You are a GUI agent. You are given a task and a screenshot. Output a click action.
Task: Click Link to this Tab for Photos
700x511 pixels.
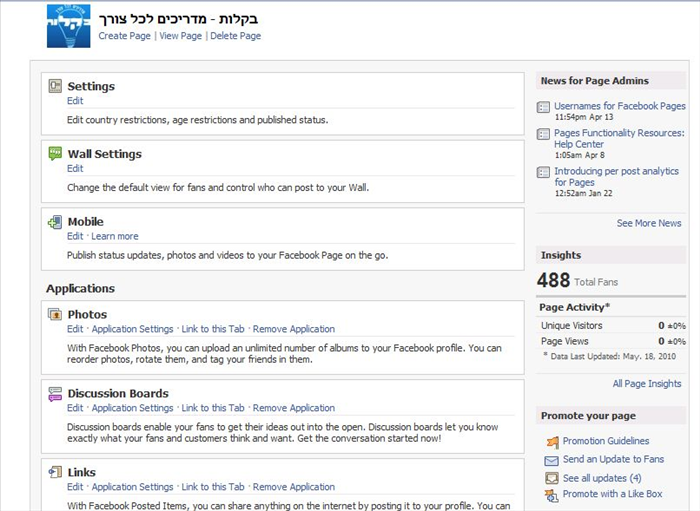pyautogui.click(x=213, y=329)
